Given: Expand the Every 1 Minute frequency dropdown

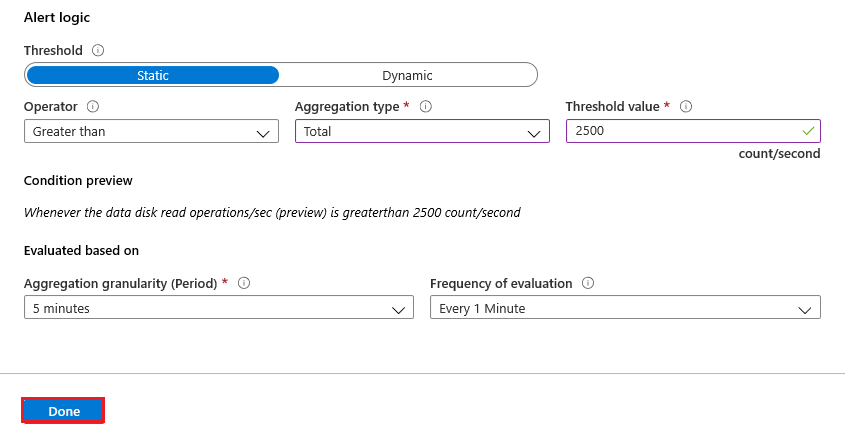Looking at the screenshot, I should coord(625,308).
